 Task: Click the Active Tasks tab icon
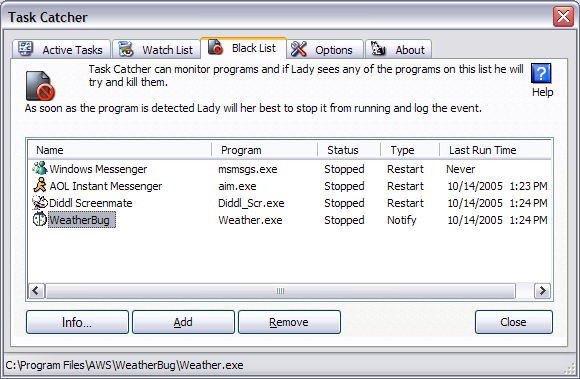26,49
